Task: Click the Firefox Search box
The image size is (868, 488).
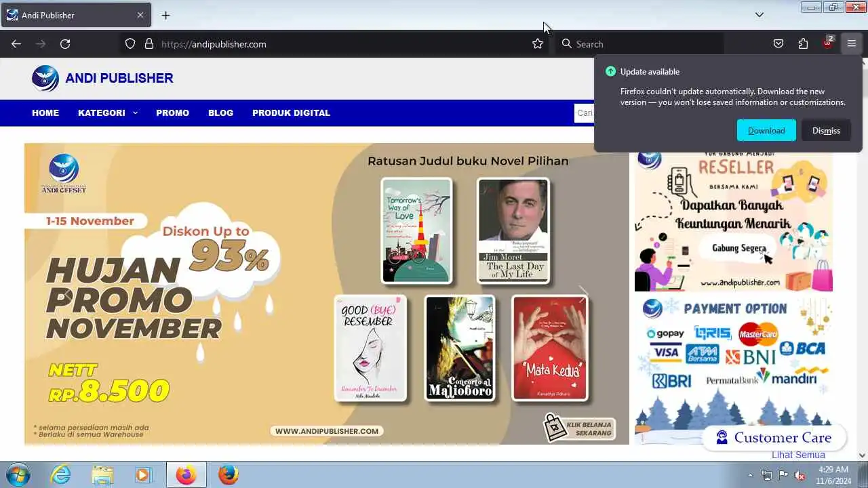Action: (x=639, y=44)
